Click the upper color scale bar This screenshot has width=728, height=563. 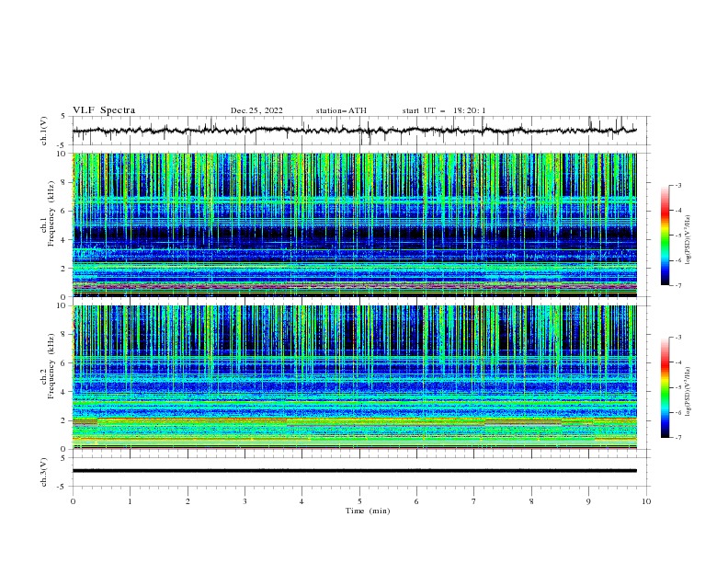(x=665, y=236)
